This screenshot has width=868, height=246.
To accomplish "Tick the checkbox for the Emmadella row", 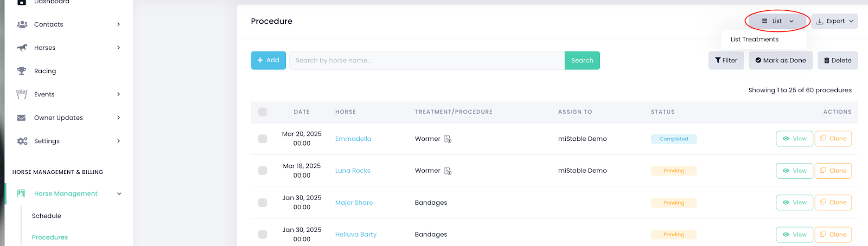I will tap(263, 139).
